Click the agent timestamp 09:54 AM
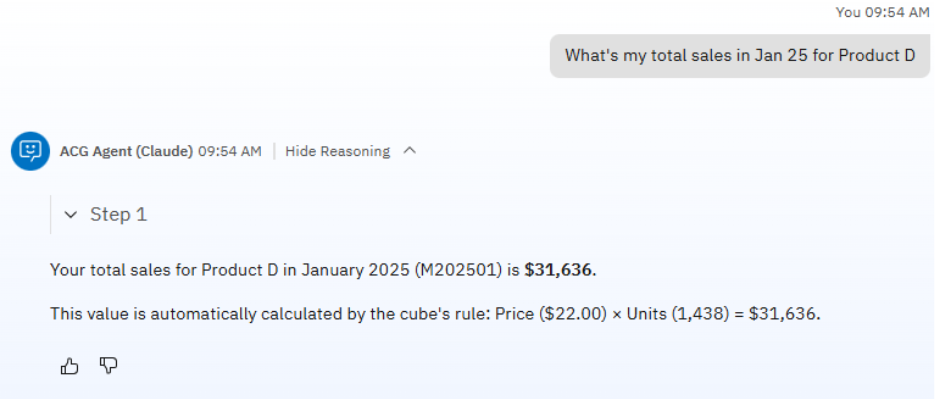Image resolution: width=937 pixels, height=399 pixels. click(229, 152)
